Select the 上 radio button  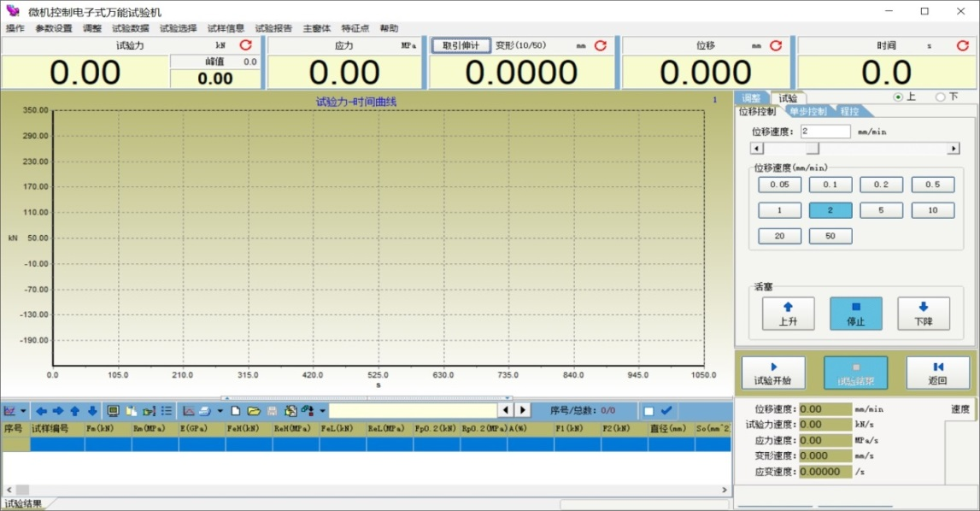pyautogui.click(x=898, y=97)
